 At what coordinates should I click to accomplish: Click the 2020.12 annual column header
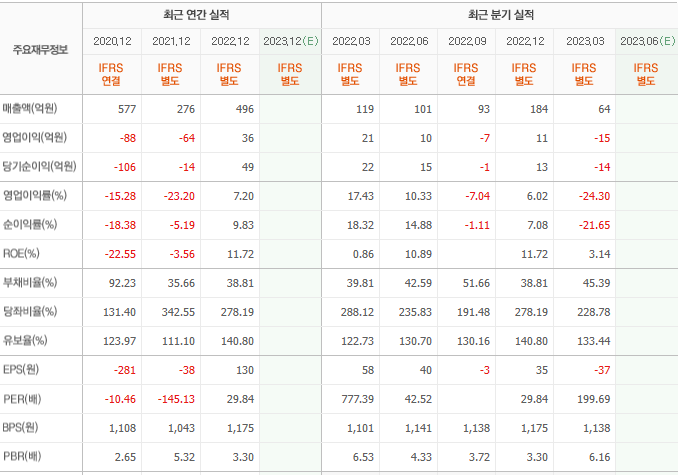112,41
